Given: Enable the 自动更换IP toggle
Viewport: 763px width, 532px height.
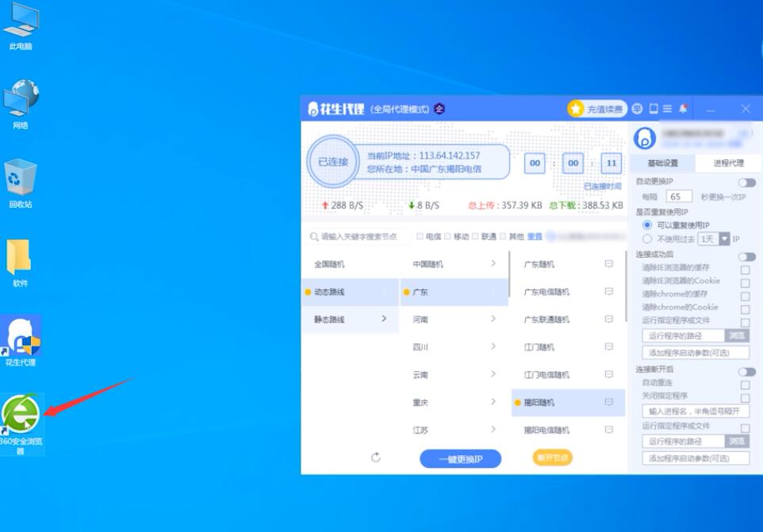Looking at the screenshot, I should point(746,182).
